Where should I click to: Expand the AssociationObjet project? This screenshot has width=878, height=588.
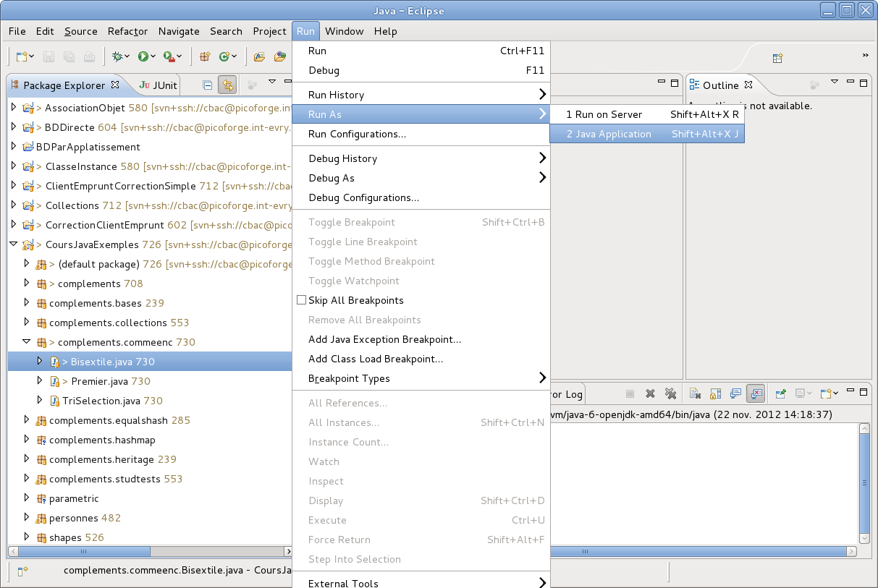[14, 108]
